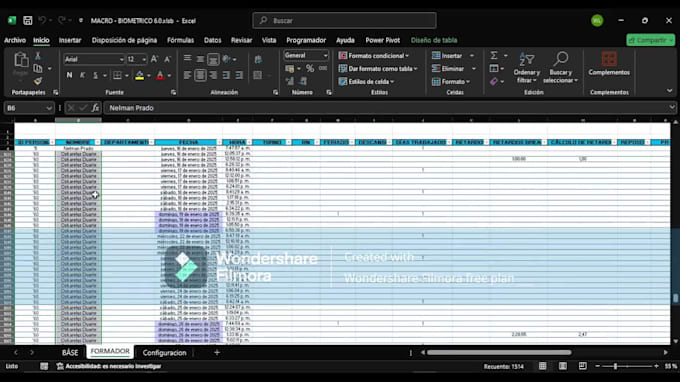Click the AutoSum sigma icon
Viewport: 680px width, 382px height.
coord(494,56)
